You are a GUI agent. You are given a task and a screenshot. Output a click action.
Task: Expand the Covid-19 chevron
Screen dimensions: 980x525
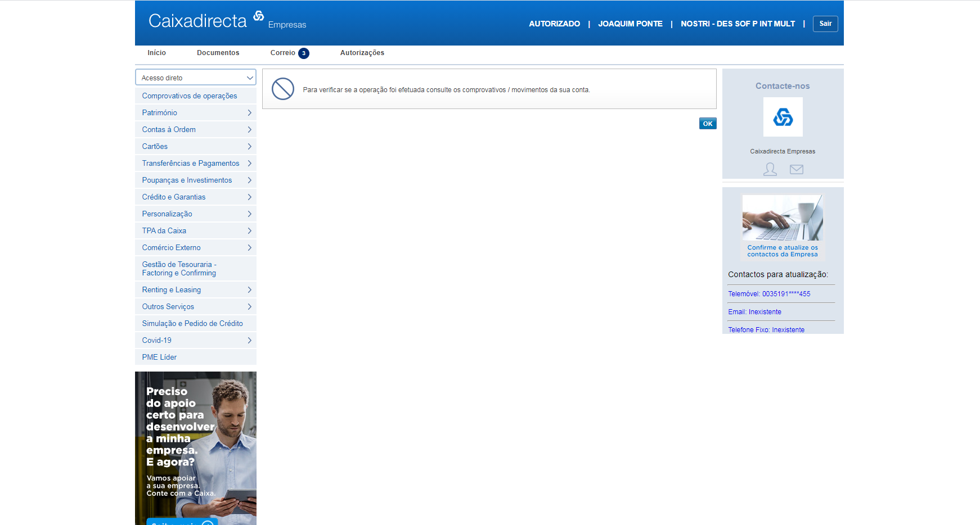(249, 341)
